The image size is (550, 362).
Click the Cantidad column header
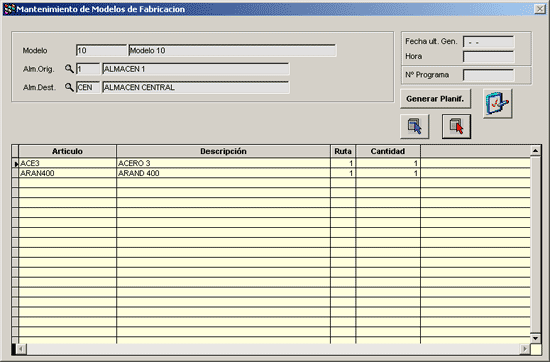[x=388, y=151]
